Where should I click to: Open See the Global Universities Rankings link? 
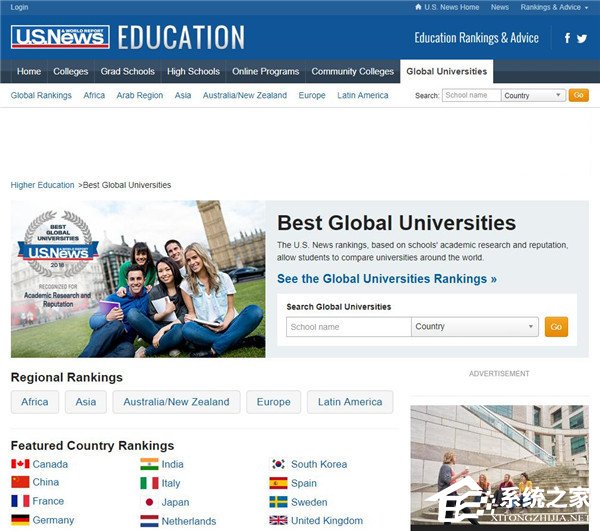click(x=387, y=279)
